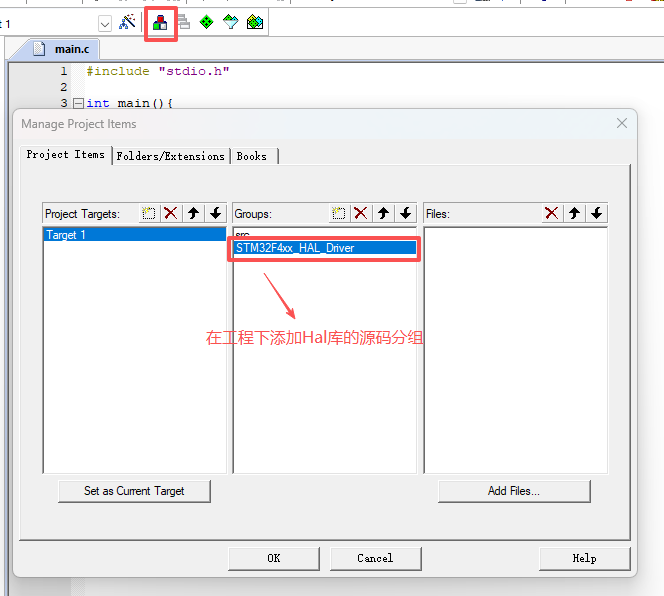The image size is (664, 596).
Task: Click the Add Files... button
Action: pos(514,491)
